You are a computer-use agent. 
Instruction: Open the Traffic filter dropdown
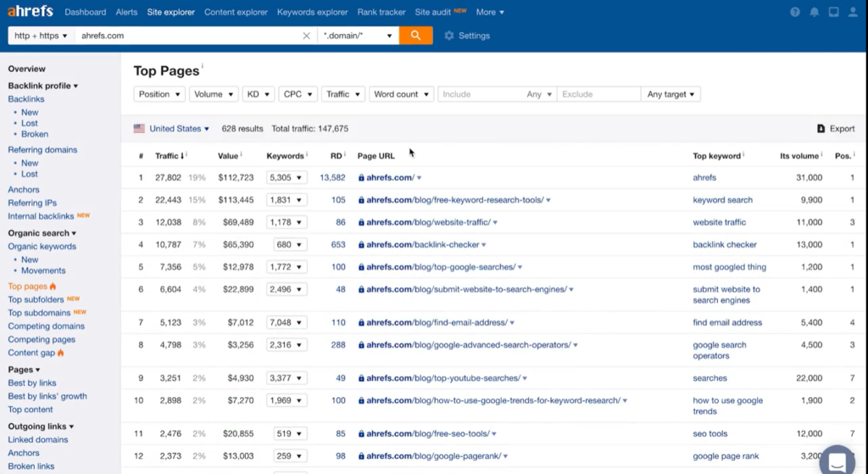coord(342,94)
